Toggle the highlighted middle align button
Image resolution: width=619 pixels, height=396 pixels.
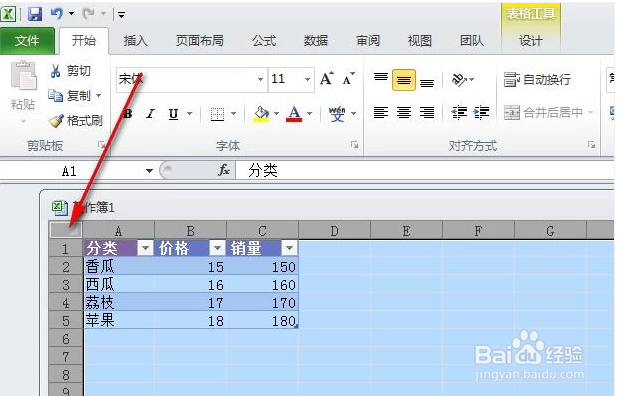[x=403, y=80]
